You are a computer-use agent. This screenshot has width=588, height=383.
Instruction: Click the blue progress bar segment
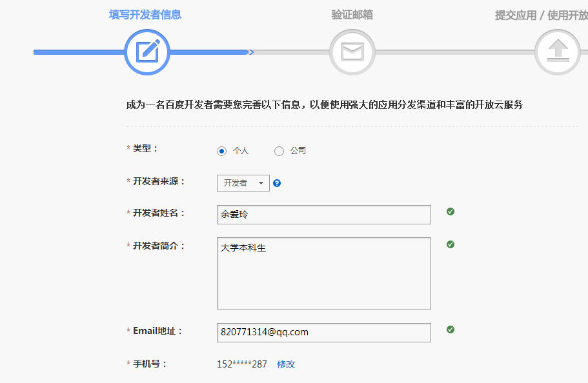tap(77, 52)
